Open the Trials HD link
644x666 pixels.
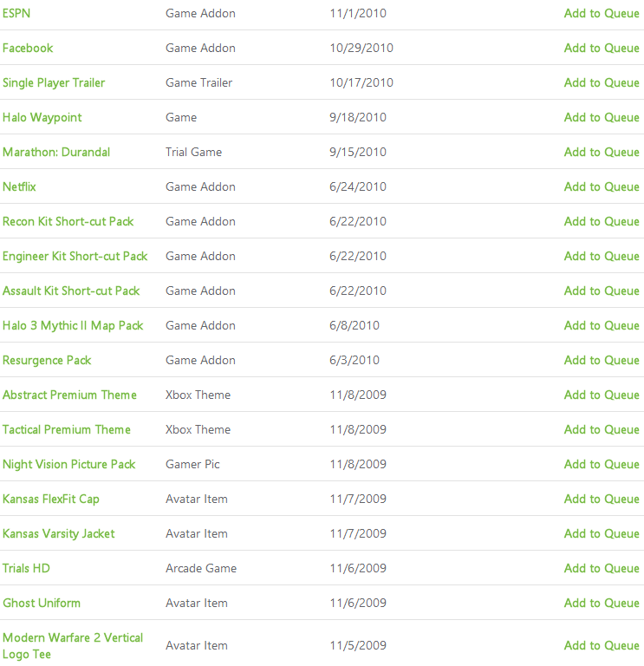[26, 568]
